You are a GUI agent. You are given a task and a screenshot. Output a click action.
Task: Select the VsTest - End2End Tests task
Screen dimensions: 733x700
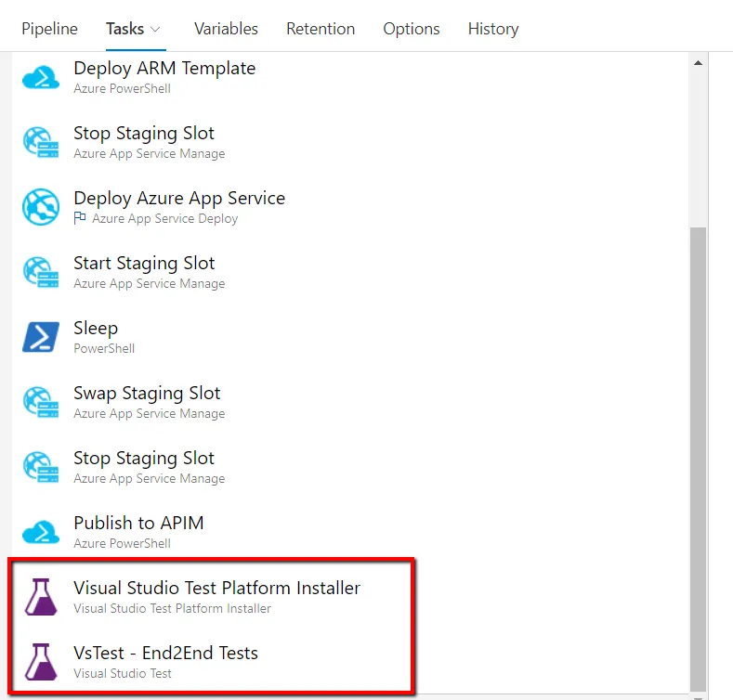pos(350,662)
